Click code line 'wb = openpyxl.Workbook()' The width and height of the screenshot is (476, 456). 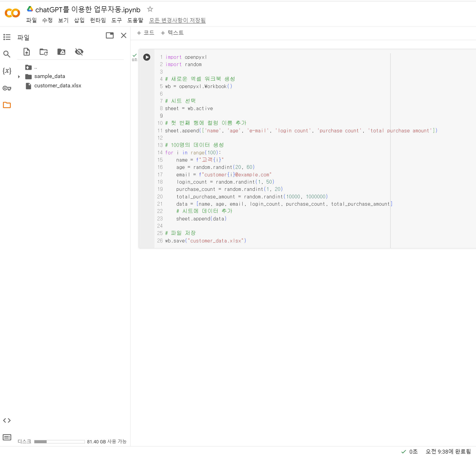coord(199,86)
